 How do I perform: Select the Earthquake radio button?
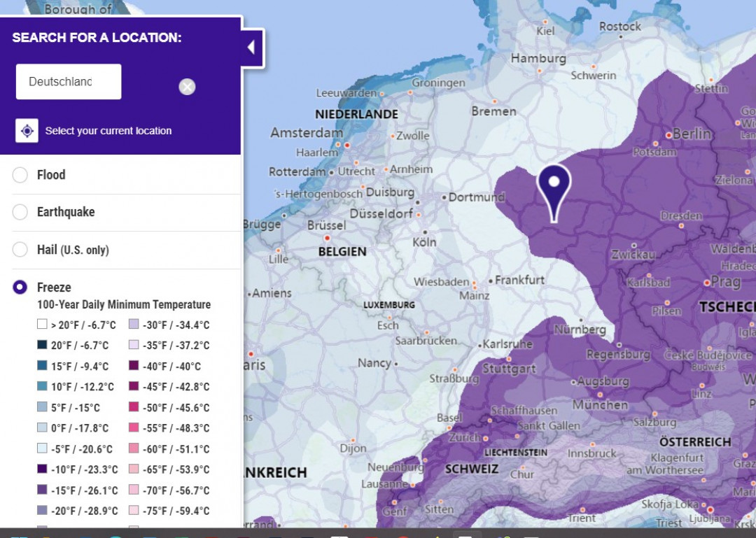point(20,212)
